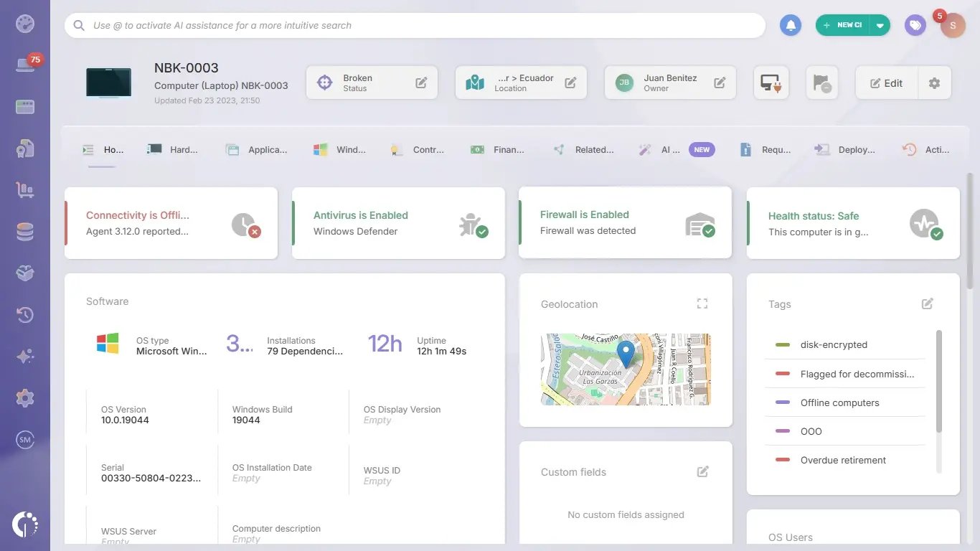This screenshot has height=551, width=980.
Task: Edit the Ecuador location pencil icon
Action: (x=570, y=83)
